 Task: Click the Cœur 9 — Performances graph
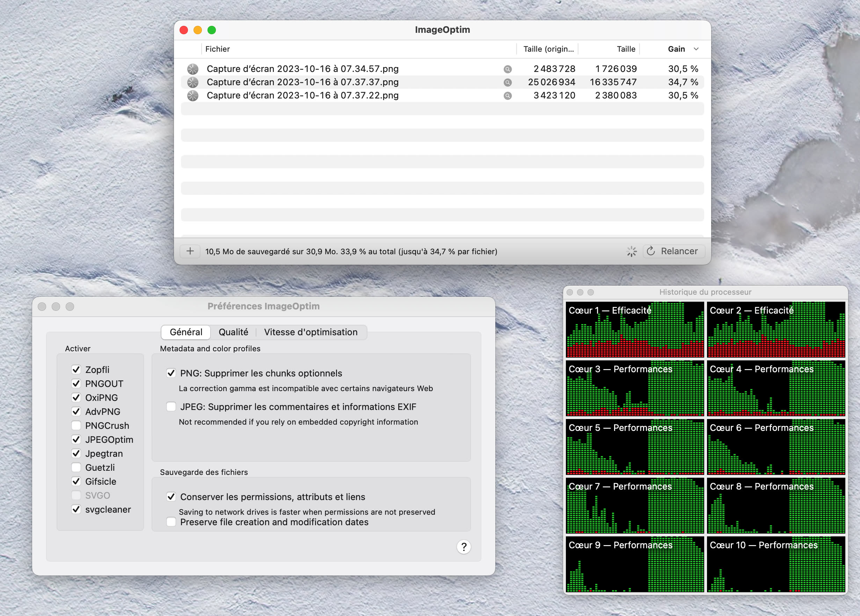pyautogui.click(x=635, y=564)
